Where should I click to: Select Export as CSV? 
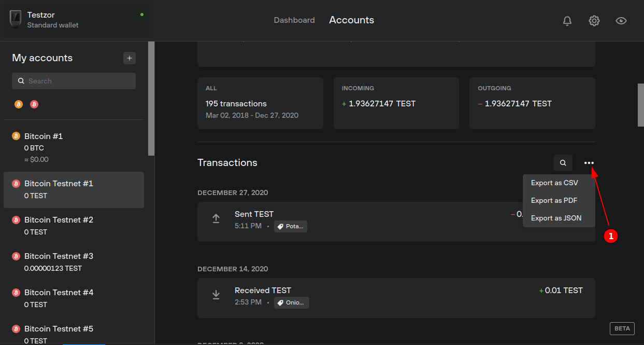pos(554,183)
